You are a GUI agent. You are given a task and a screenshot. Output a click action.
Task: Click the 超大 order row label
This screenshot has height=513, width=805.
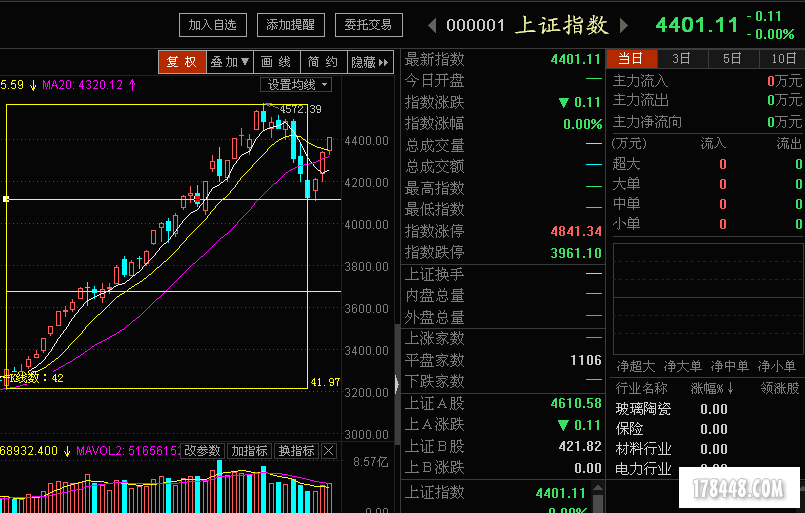click(x=626, y=164)
